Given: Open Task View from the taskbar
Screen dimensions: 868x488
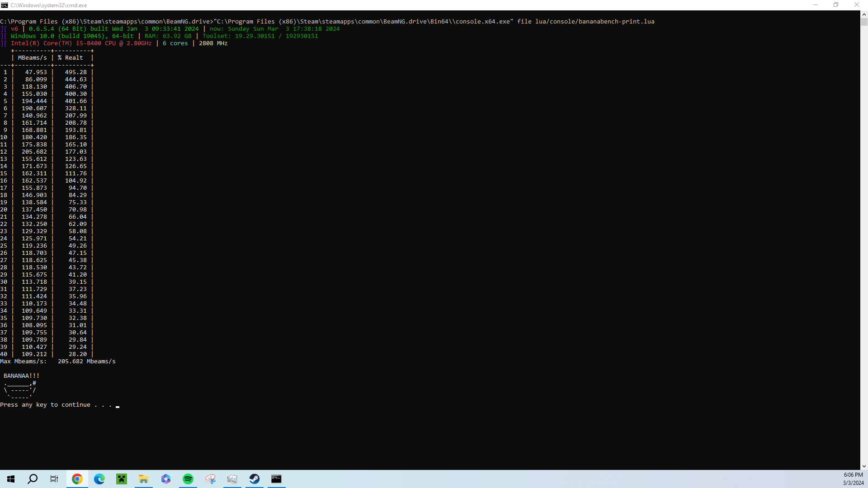Looking at the screenshot, I should pyautogui.click(x=54, y=479).
